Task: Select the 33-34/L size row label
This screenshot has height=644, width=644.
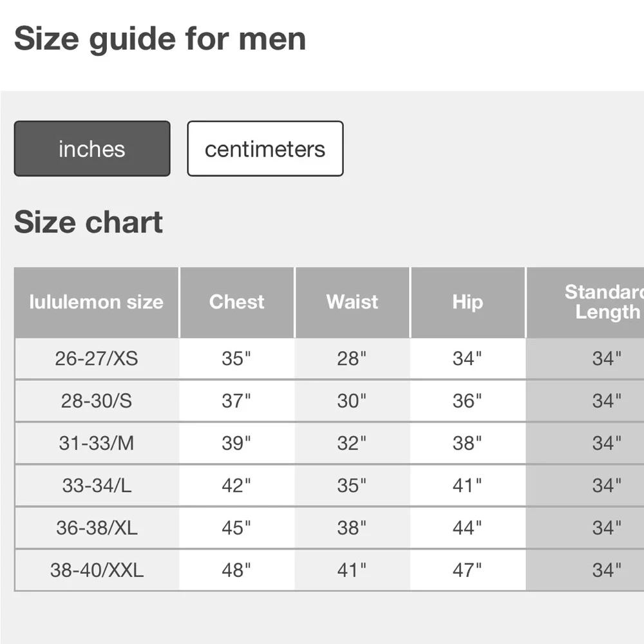Action: [x=97, y=486]
